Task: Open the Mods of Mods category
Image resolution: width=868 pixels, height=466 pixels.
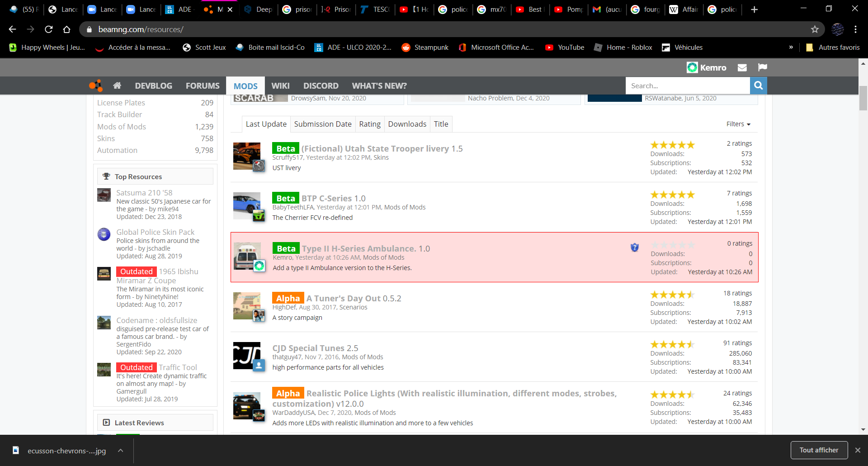Action: point(122,127)
